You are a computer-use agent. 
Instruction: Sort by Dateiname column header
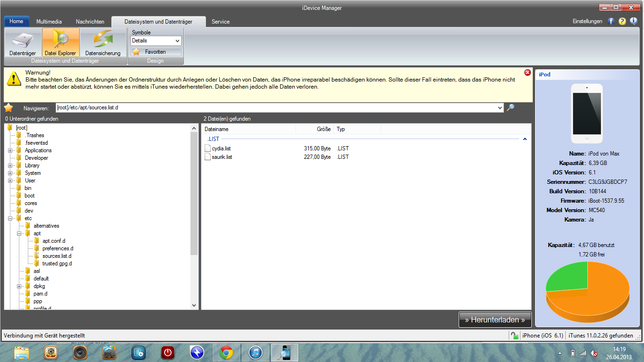click(x=248, y=129)
